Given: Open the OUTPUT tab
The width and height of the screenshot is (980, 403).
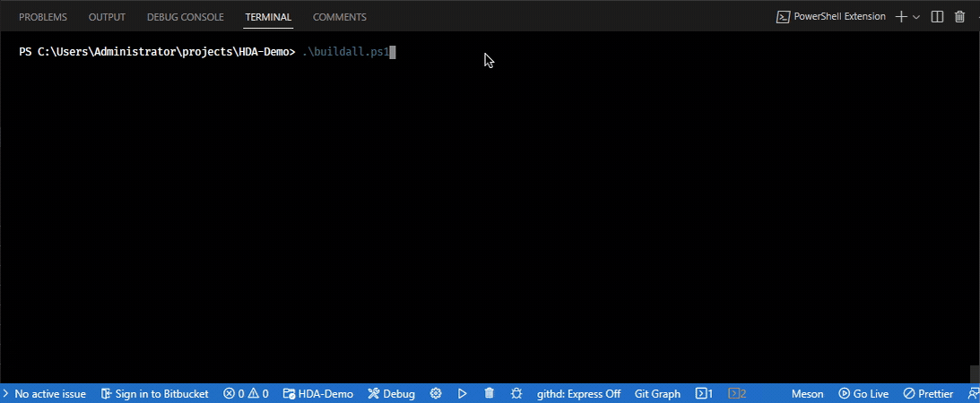Looking at the screenshot, I should coord(107,17).
